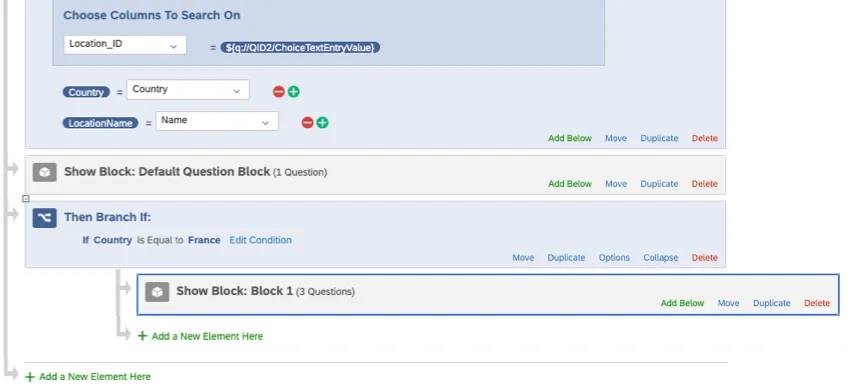The width and height of the screenshot is (850, 388).
Task: Add field after LocationName row (green plus)
Action: [322, 123]
